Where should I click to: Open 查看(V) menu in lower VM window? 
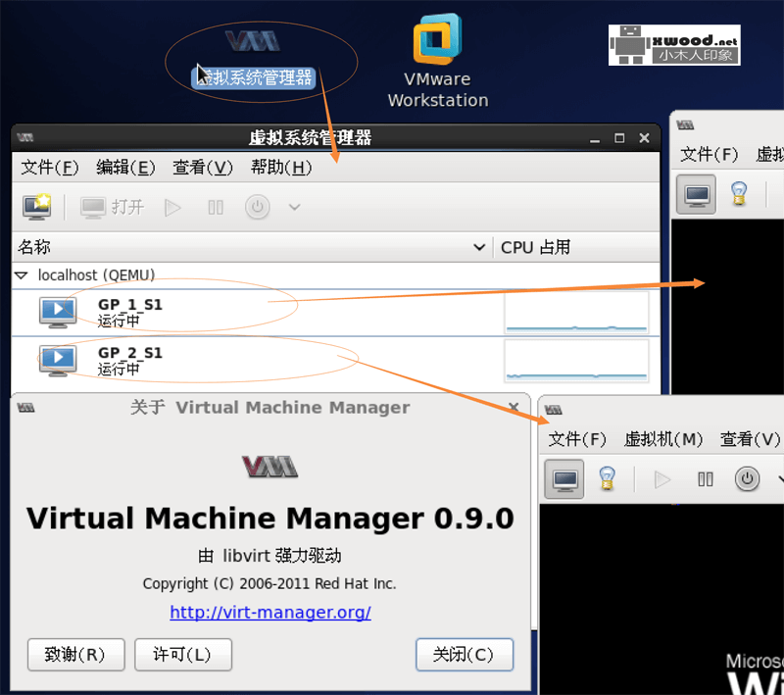(750, 439)
